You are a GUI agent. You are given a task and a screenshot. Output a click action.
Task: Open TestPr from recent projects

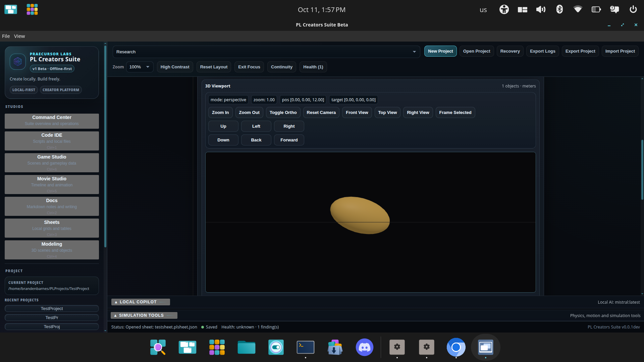[52, 317]
